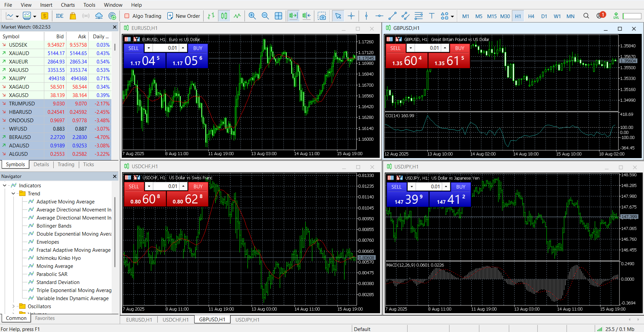
Task: Switch to the USDJPY,H1 chart tab
Action: pyautogui.click(x=247, y=320)
